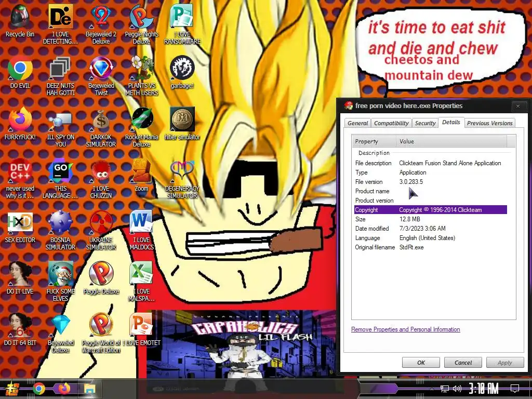Open Chrome from the taskbar
This screenshot has height=399, width=532.
[38, 389]
